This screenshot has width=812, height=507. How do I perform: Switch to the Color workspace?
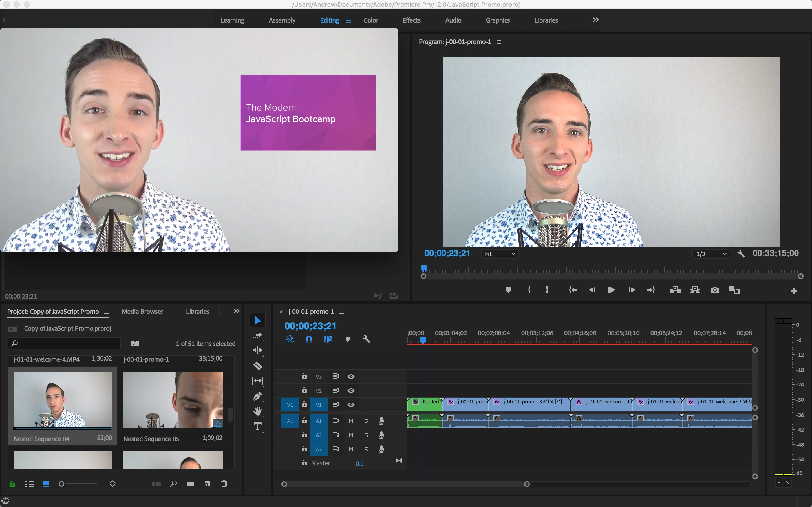[371, 20]
